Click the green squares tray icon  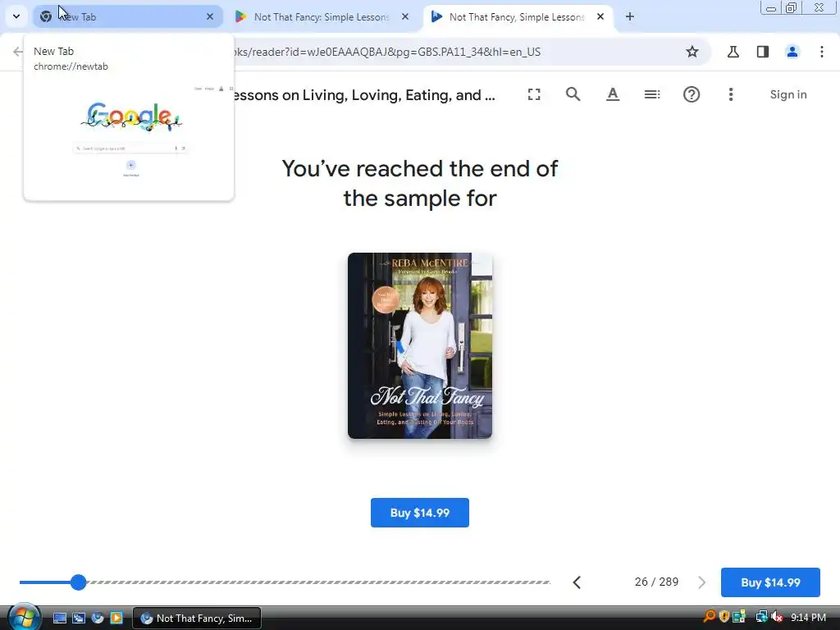click(x=739, y=617)
